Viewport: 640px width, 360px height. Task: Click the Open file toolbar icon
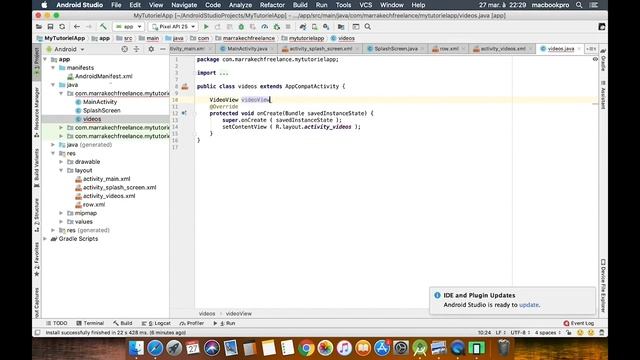coord(39,27)
